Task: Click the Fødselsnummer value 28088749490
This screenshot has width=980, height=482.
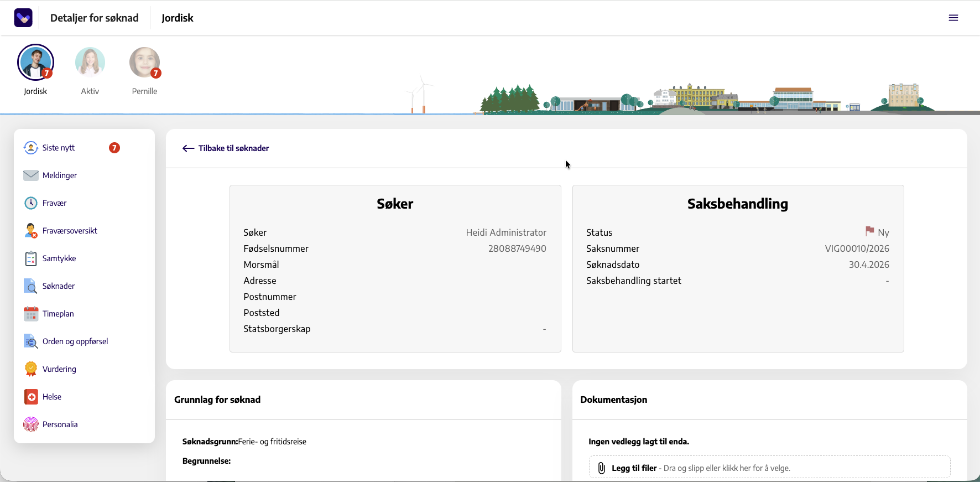Action: tap(517, 249)
